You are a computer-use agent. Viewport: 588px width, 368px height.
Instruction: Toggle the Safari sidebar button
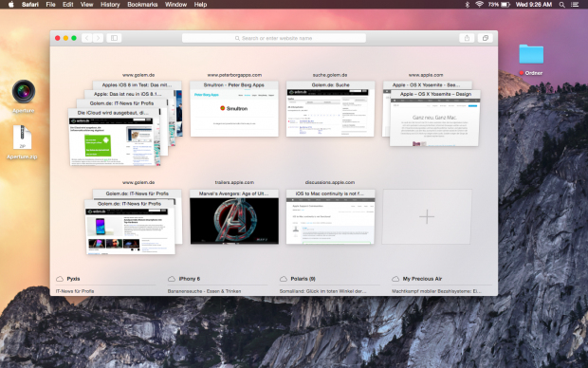point(114,38)
